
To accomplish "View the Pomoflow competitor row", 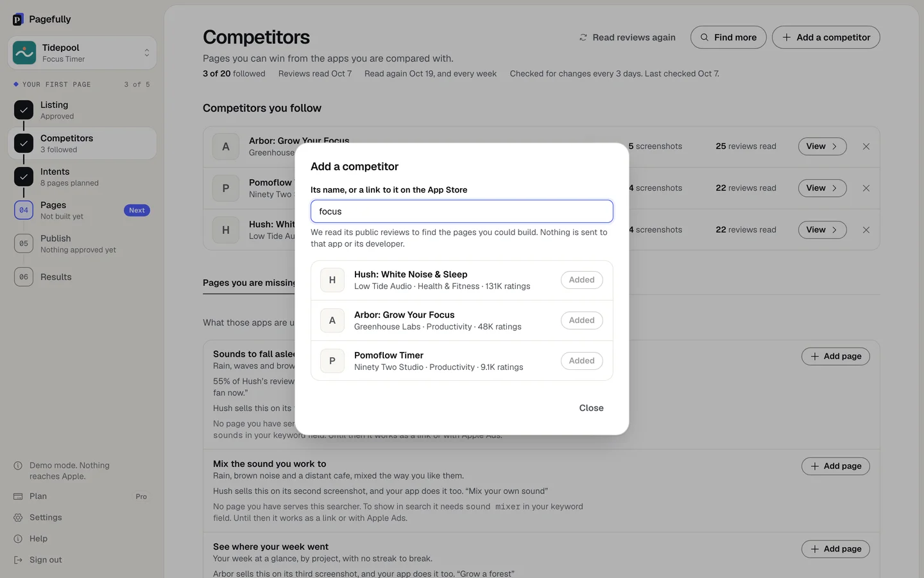I will coord(823,188).
